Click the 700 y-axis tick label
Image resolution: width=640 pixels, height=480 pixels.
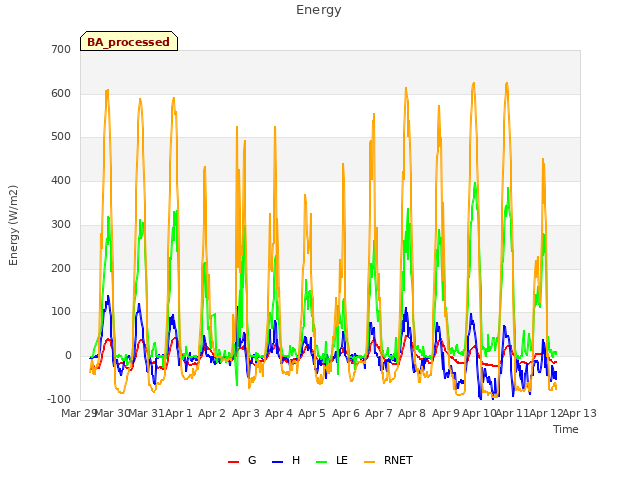point(61,49)
